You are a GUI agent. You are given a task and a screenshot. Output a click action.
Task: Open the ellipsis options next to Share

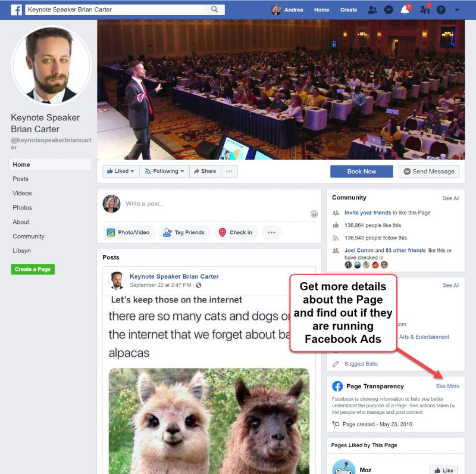click(x=228, y=171)
